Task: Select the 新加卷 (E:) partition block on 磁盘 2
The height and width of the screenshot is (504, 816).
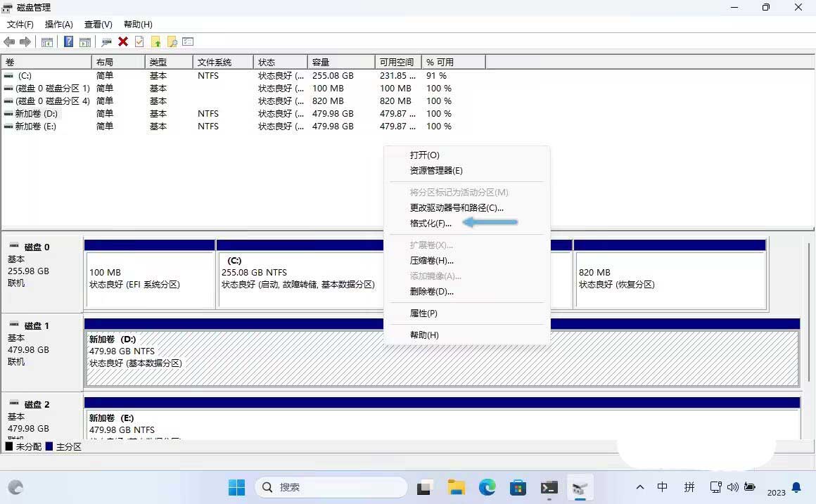Action: (442, 419)
